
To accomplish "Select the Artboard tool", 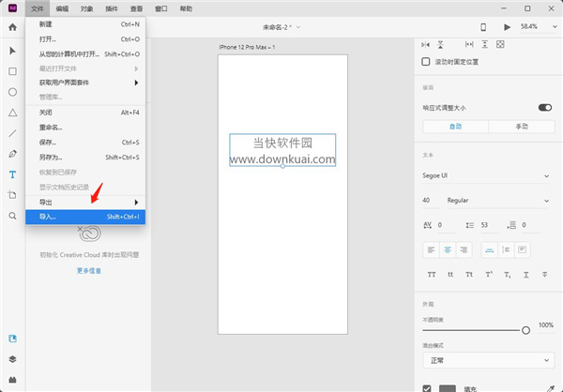I will (x=12, y=195).
